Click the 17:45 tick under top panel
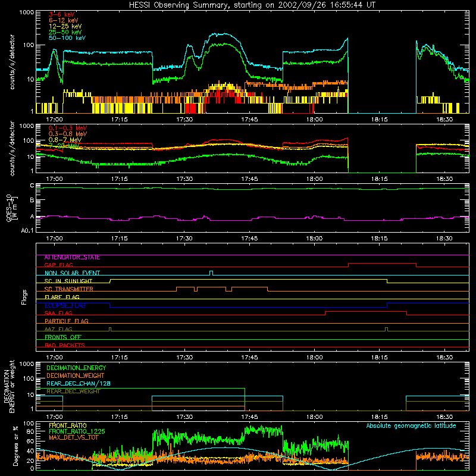 [249, 120]
